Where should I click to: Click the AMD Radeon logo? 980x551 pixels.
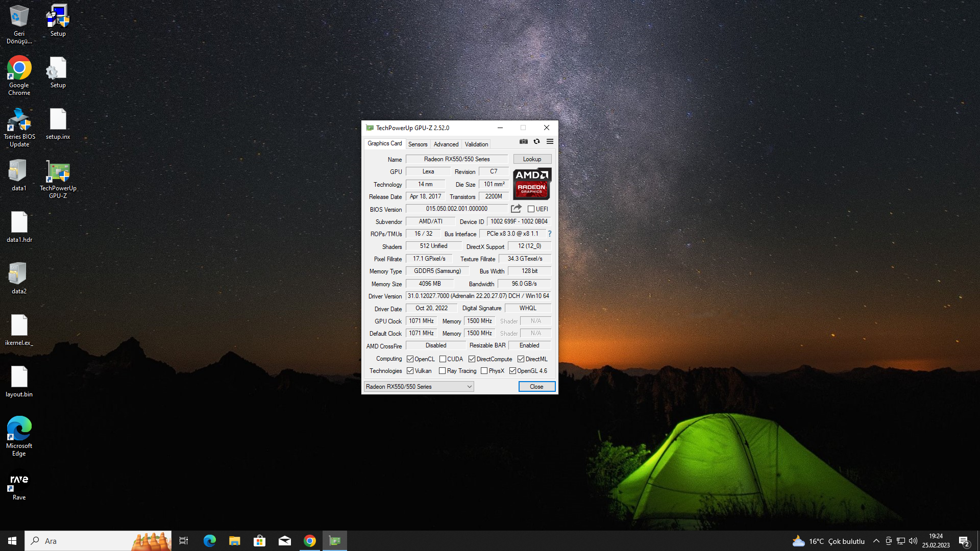pos(532,184)
